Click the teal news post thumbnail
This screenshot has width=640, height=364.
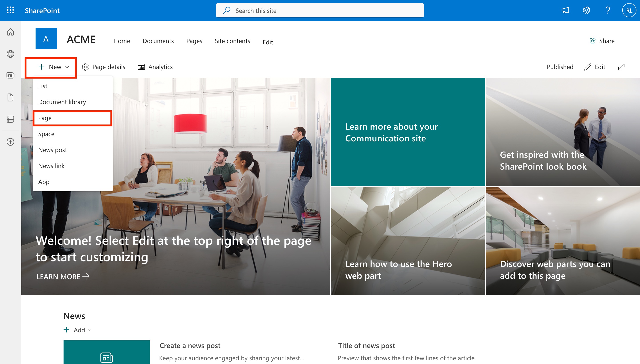point(107,352)
